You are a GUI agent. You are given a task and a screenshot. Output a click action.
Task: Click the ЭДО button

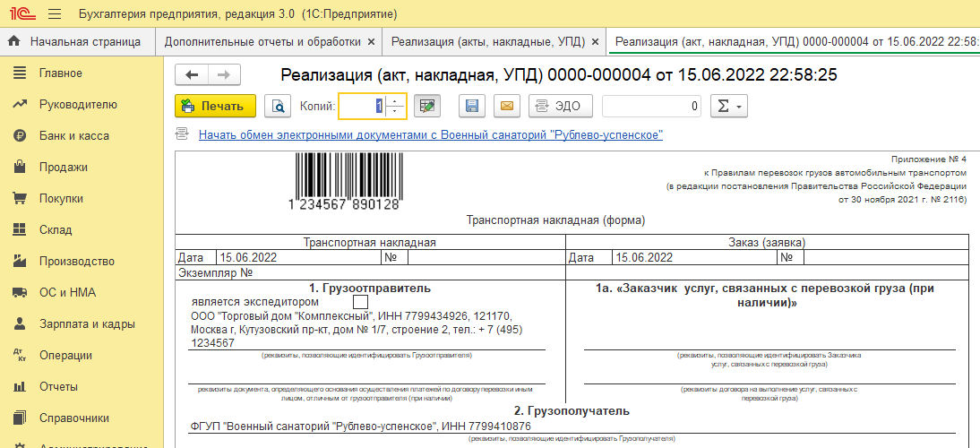click(561, 107)
